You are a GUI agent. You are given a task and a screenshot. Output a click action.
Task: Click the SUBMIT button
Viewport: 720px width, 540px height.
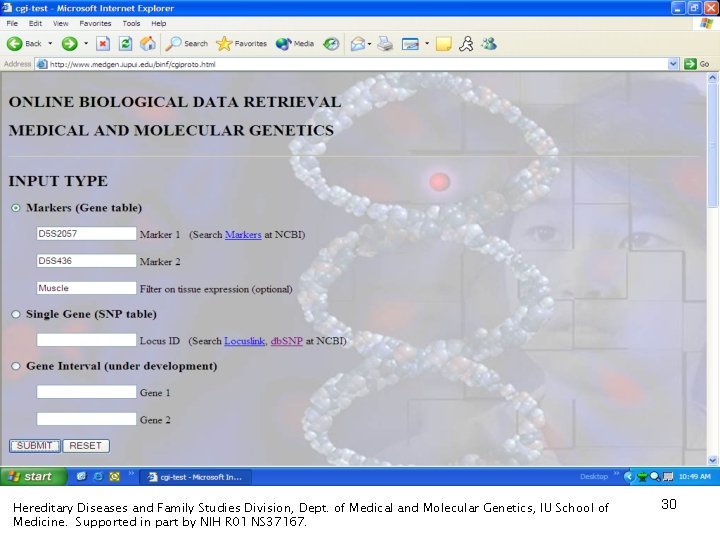[35, 446]
